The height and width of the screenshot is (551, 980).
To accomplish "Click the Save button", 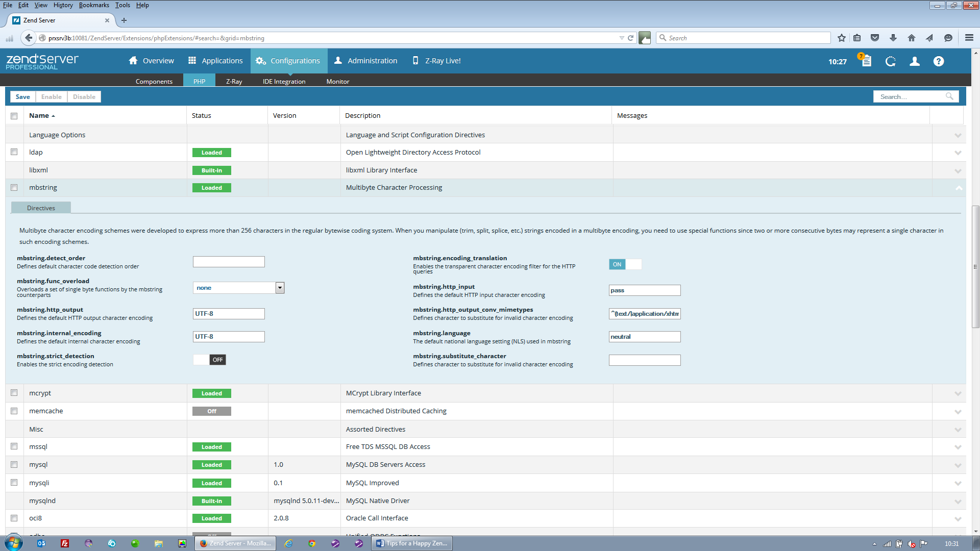I will click(x=22, y=96).
